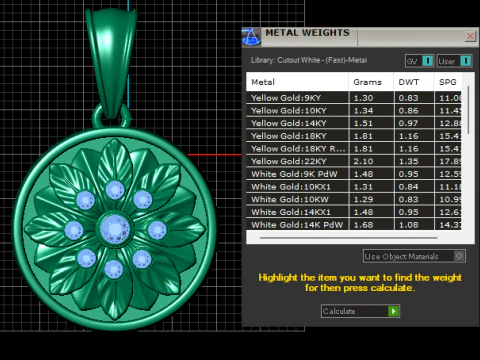Click grams value 2.10 for 22KY

coord(363,161)
